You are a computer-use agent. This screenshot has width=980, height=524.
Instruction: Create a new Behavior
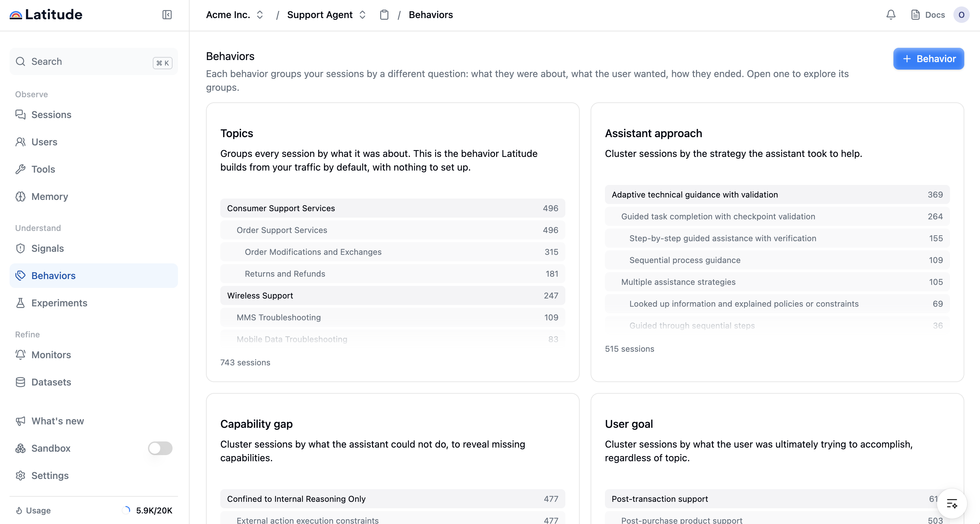[x=928, y=59]
